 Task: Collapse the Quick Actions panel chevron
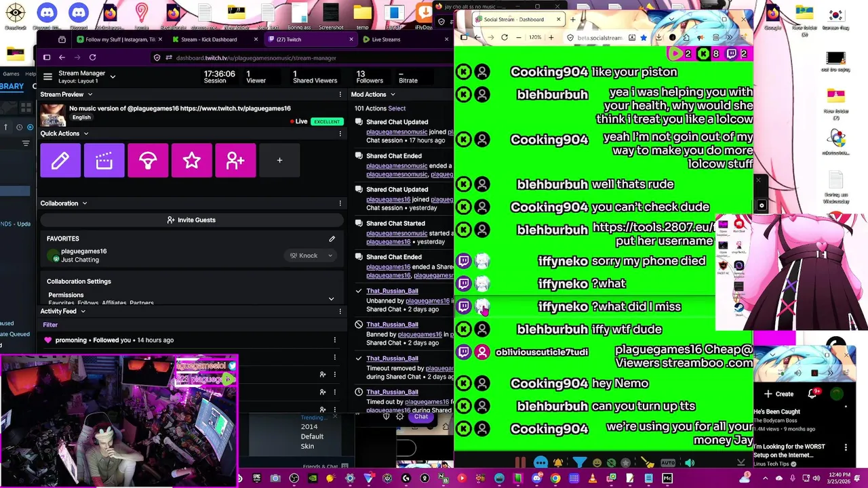(85, 134)
